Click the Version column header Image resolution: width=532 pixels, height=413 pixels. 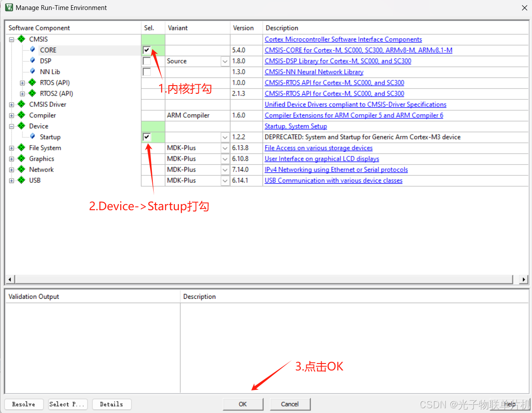[246, 28]
